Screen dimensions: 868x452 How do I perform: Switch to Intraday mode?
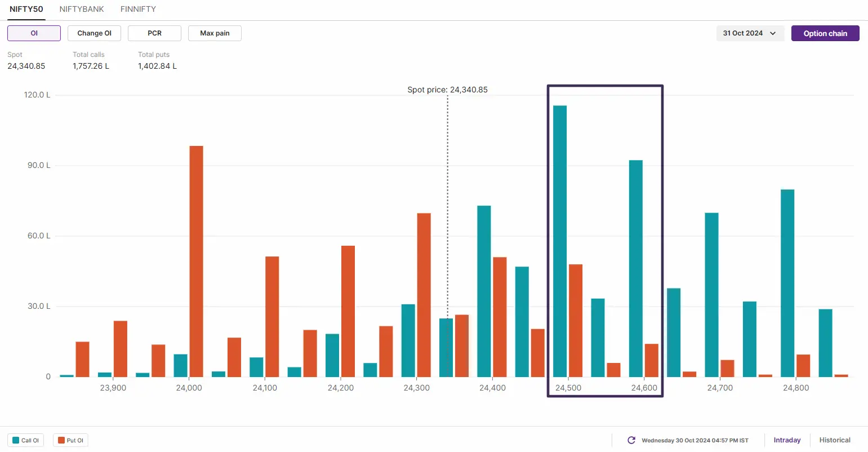tap(787, 440)
